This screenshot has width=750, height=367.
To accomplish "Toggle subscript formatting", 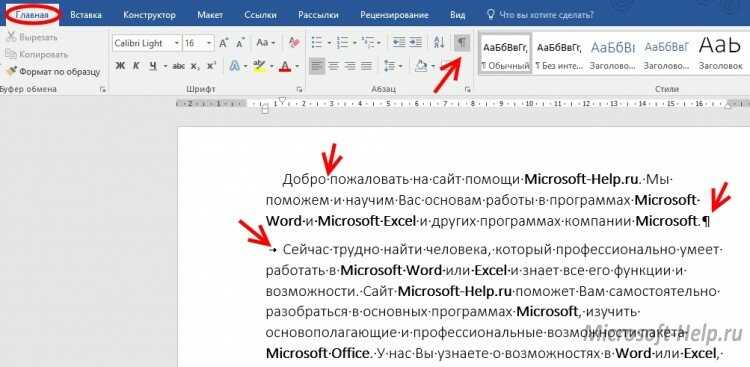I will pos(195,66).
